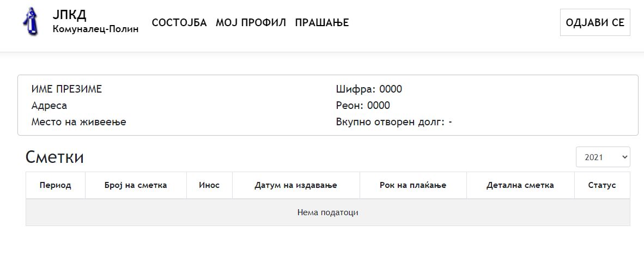Select the Датум на издавање column header

coord(296,185)
